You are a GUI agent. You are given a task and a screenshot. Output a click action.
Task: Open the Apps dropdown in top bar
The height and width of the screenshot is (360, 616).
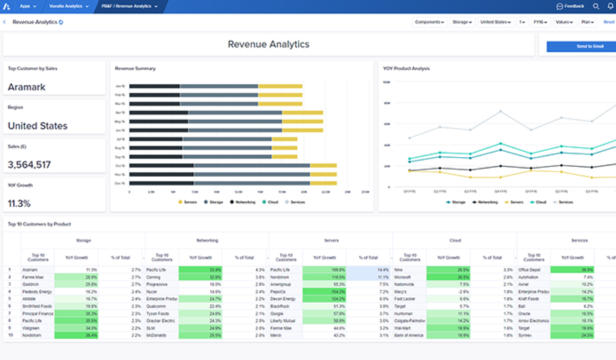28,6
